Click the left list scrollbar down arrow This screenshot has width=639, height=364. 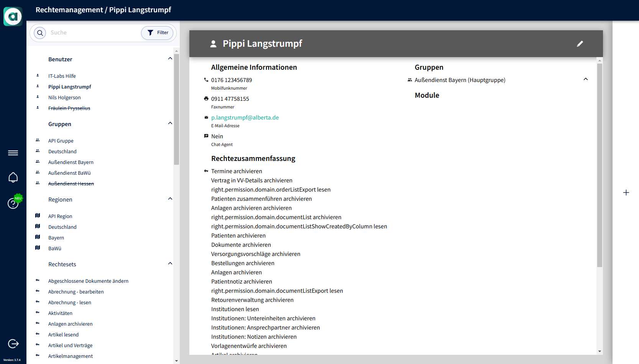coord(176,361)
